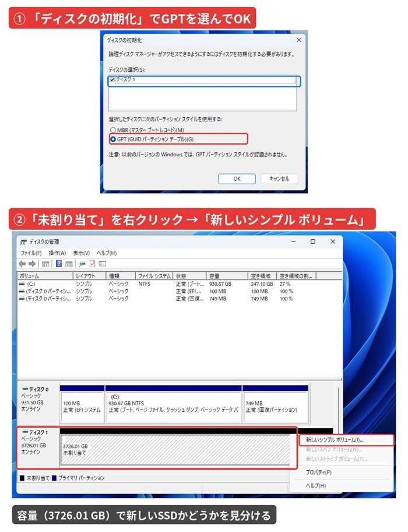Click the ディスク 0 drive icon in graphic pane

point(25,389)
